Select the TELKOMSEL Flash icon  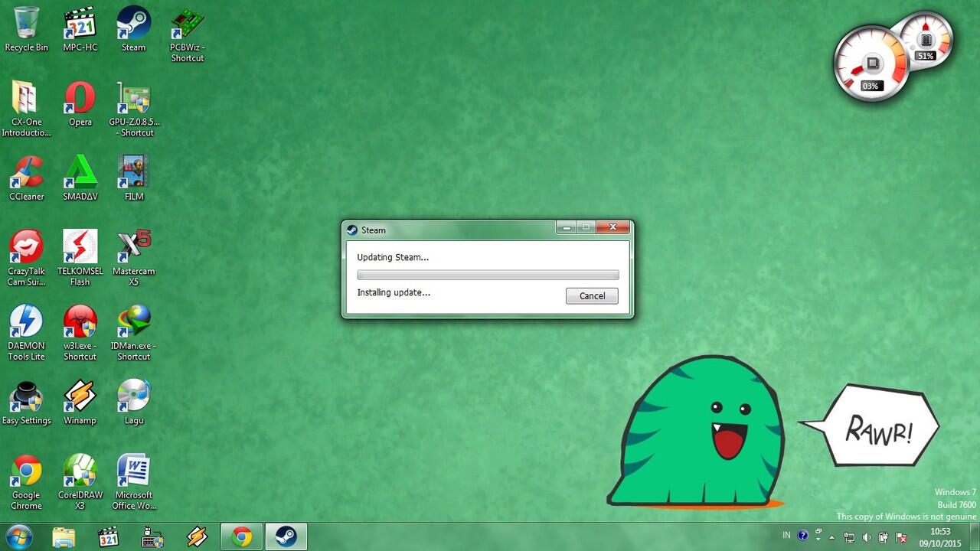point(80,258)
